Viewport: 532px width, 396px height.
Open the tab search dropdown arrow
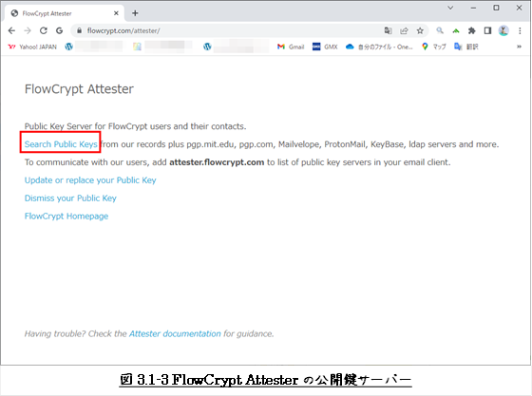pyautogui.click(x=450, y=8)
